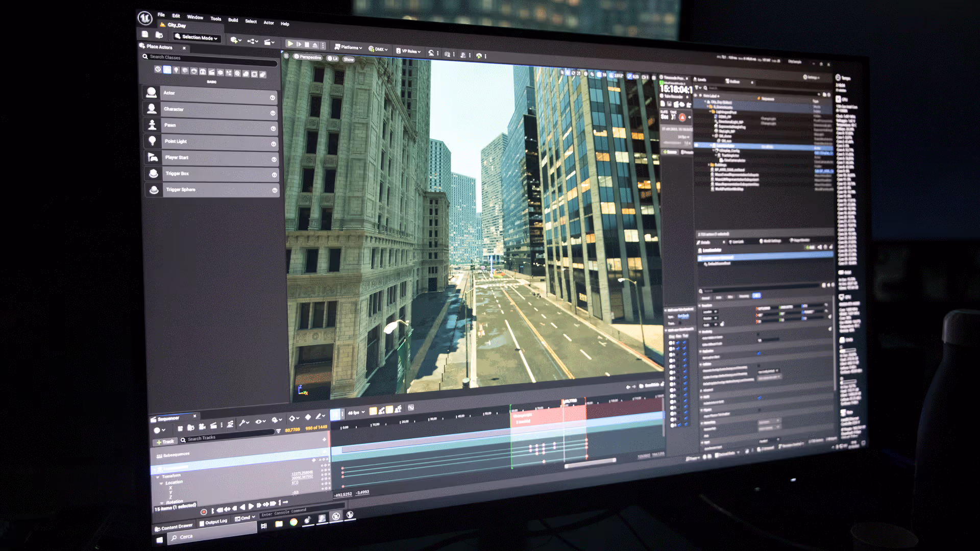Open the Window menu
This screenshot has width=980, height=551.
click(195, 17)
